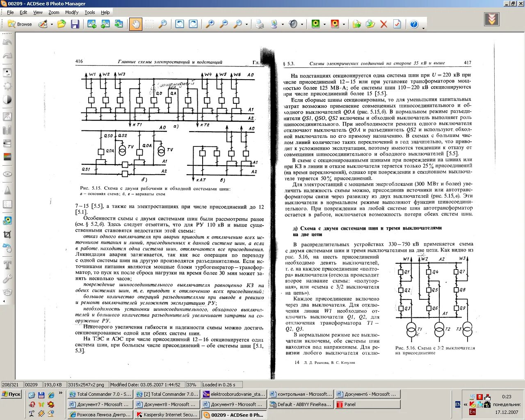Click the Properties checklist icon
The width and height of the screenshot is (525, 420).
pyautogui.click(x=397, y=24)
